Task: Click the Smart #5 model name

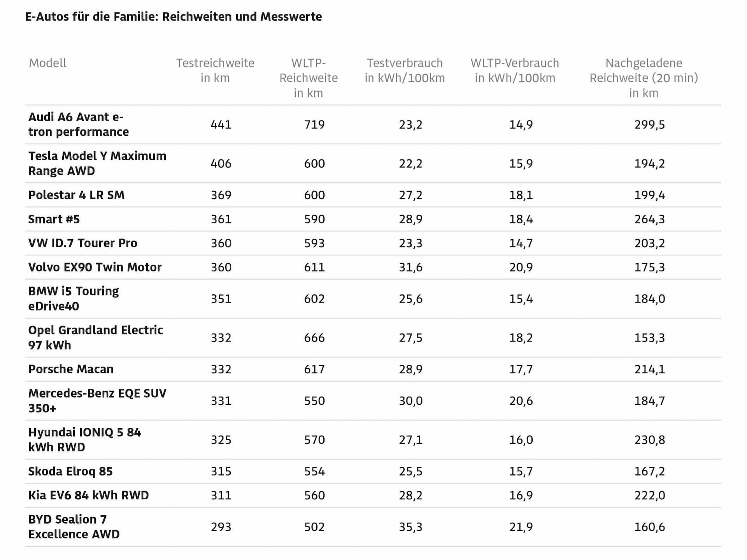Action: coord(54,219)
